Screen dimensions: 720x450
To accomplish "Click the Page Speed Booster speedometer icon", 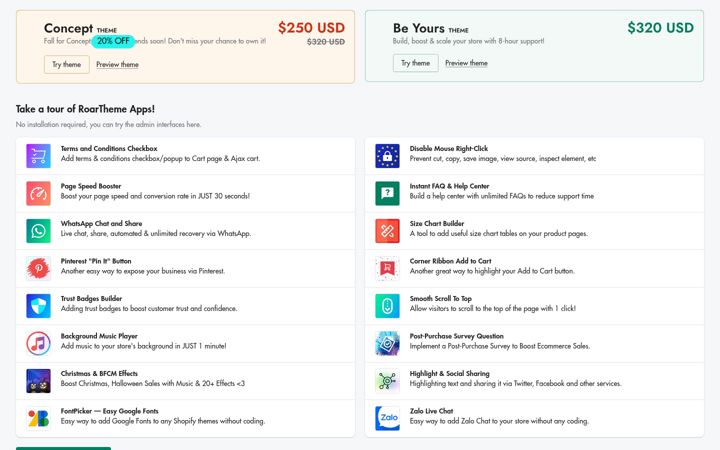I will point(39,193).
